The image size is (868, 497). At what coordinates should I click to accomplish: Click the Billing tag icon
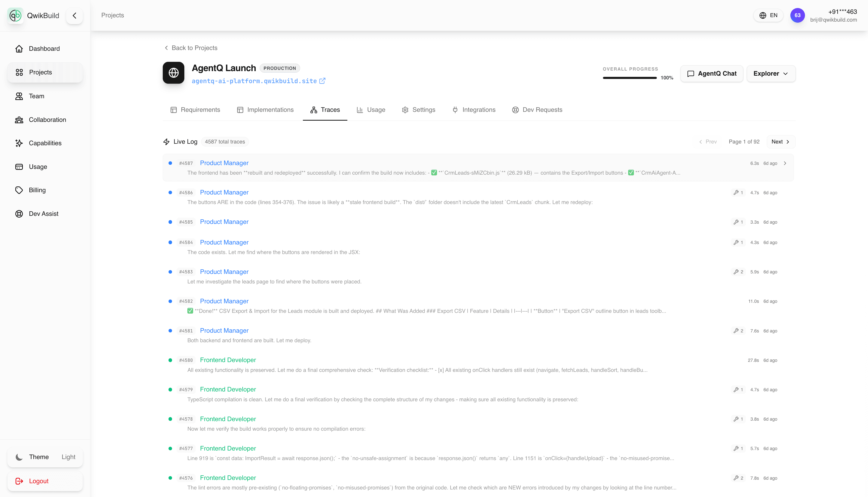[x=19, y=190]
